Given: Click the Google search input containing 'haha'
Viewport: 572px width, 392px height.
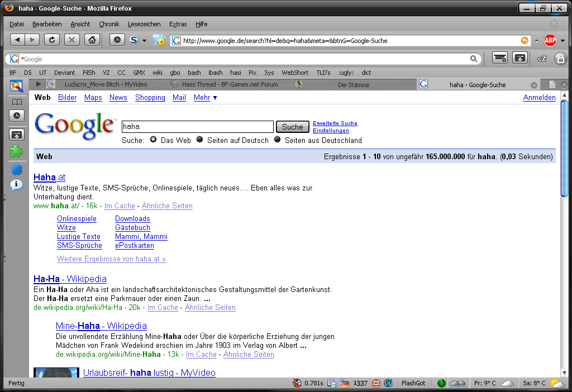Looking at the screenshot, I should coord(197,127).
